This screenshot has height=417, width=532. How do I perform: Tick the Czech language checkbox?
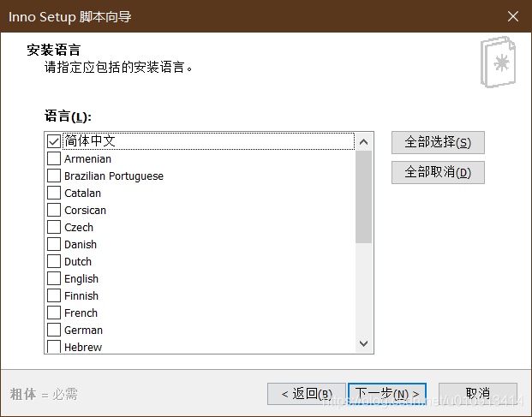(x=54, y=227)
